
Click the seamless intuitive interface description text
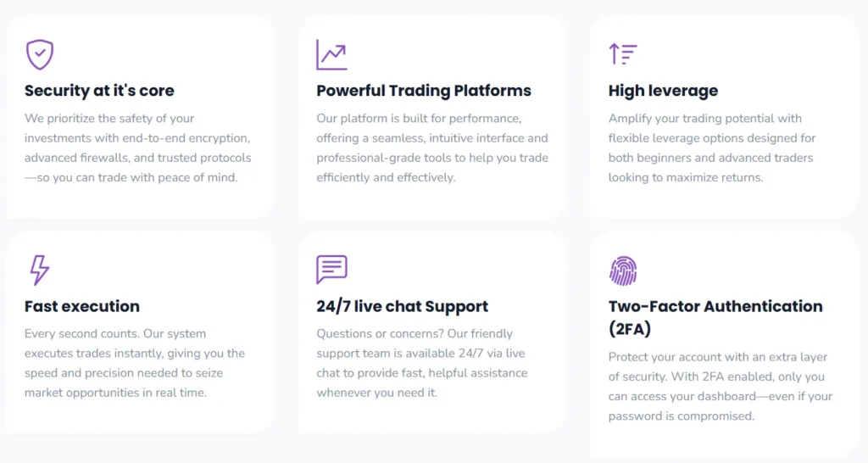[432, 148]
